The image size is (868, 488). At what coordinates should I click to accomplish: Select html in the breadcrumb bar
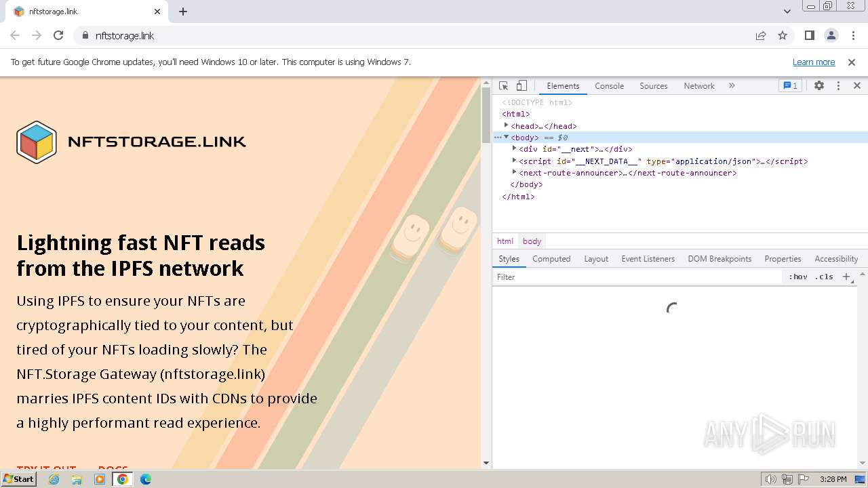tap(505, 241)
